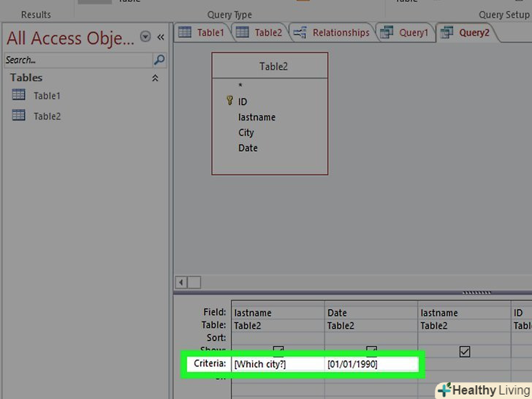Click the search magnifier icon in navigation pane
Viewport: 532px width, 399px height.
[x=159, y=60]
